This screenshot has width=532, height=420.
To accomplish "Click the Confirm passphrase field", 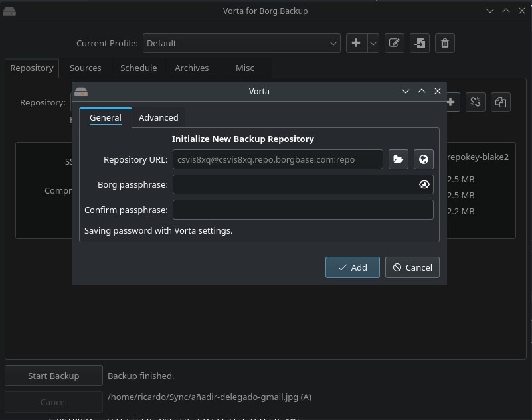I will [303, 210].
